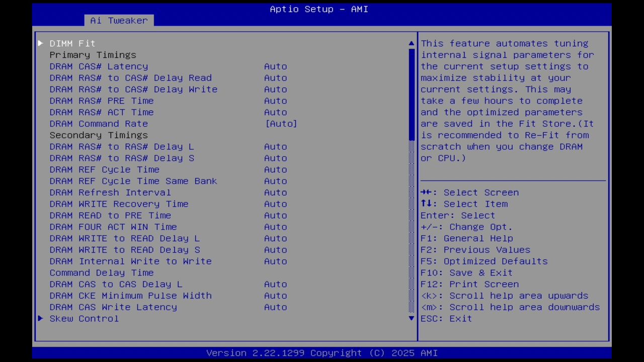644x362 pixels.
Task: Select DRAM REF Cycle Time
Action: (x=151, y=169)
